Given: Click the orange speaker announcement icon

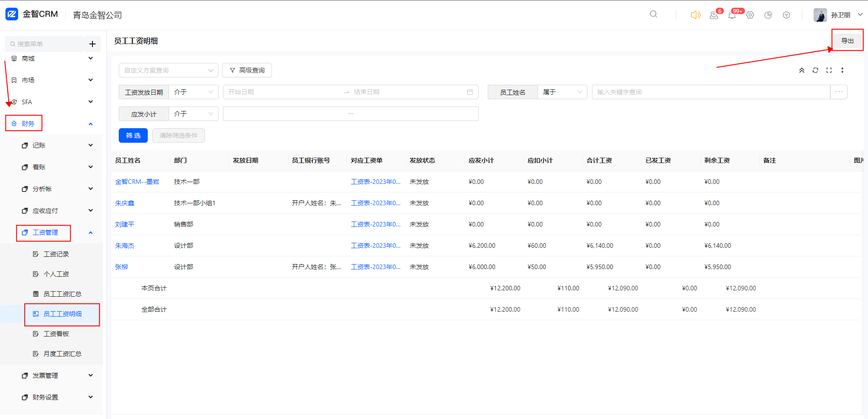Looking at the screenshot, I should point(695,15).
